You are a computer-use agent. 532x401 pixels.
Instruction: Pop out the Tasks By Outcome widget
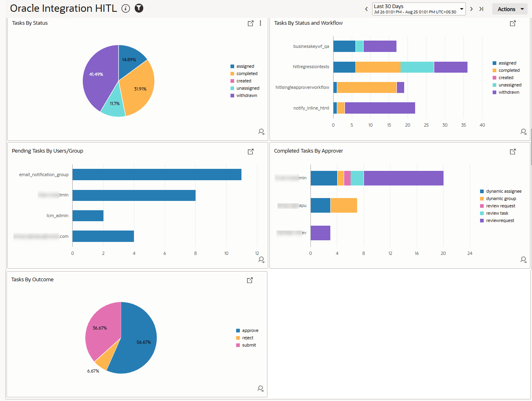250,280
